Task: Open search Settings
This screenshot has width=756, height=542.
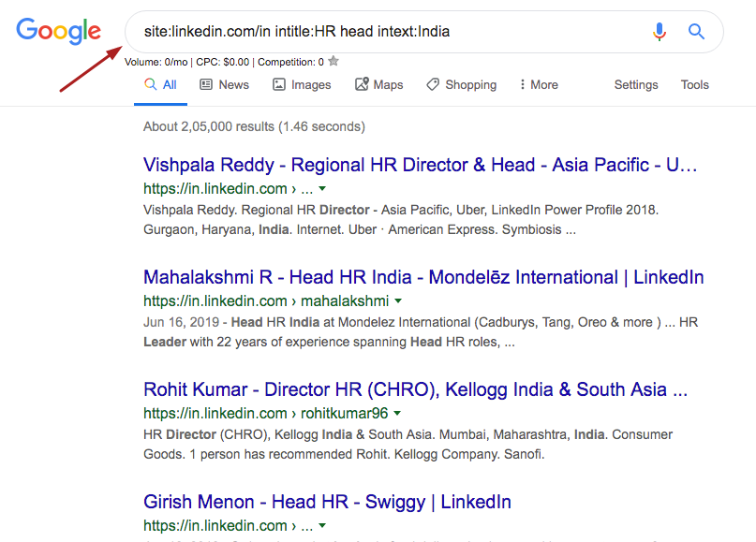Action: coord(636,85)
